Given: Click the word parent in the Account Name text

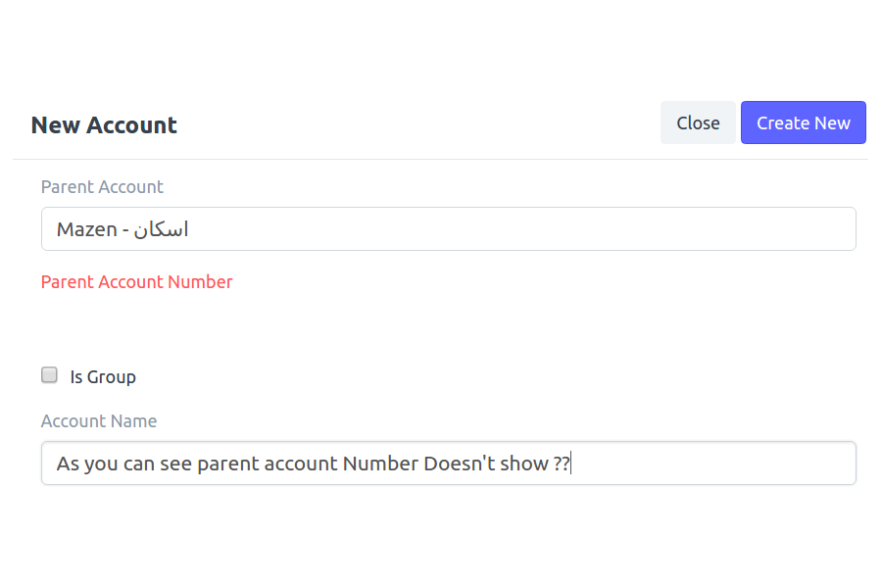Looking at the screenshot, I should (x=227, y=465).
